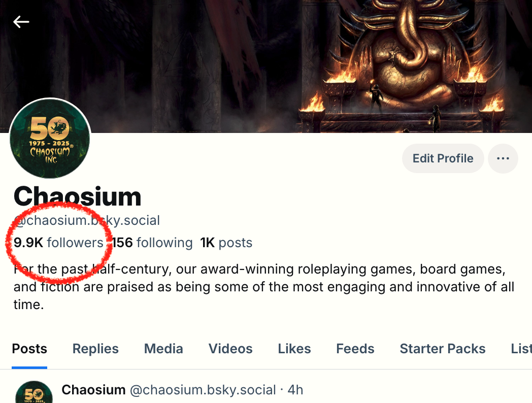532x403 pixels.
Task: Select the partially visible Lists tab
Action: pyautogui.click(x=521, y=349)
